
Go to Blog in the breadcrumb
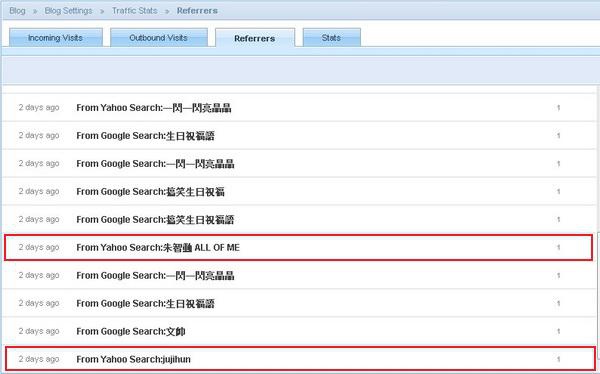pyautogui.click(x=17, y=11)
